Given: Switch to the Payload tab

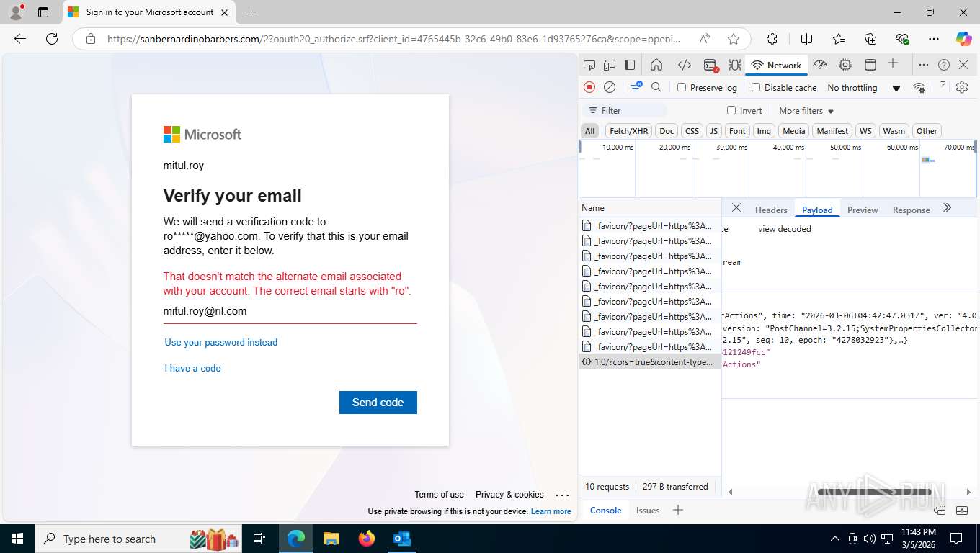Looking at the screenshot, I should 817,210.
